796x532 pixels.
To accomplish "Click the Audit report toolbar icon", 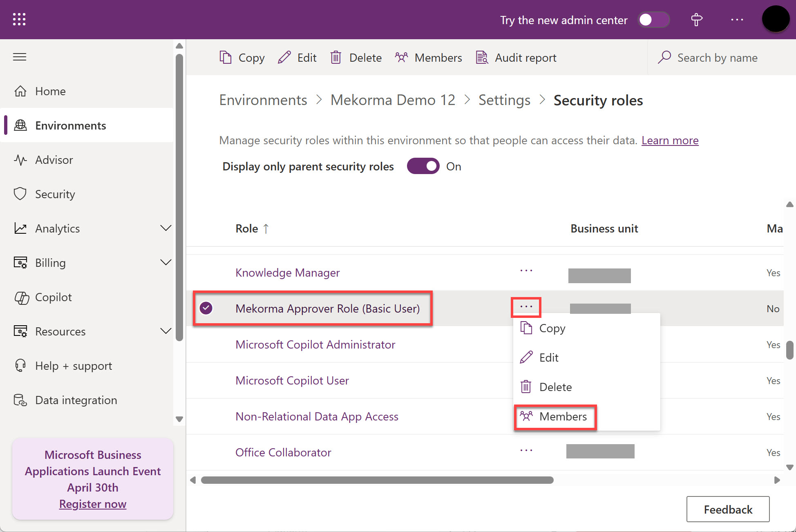I will [482, 58].
